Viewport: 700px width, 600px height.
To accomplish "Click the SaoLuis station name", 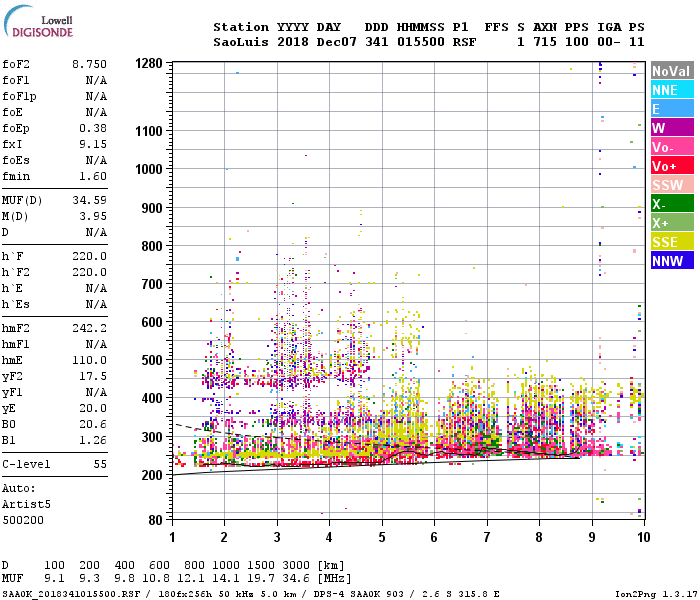I will coord(241,42).
